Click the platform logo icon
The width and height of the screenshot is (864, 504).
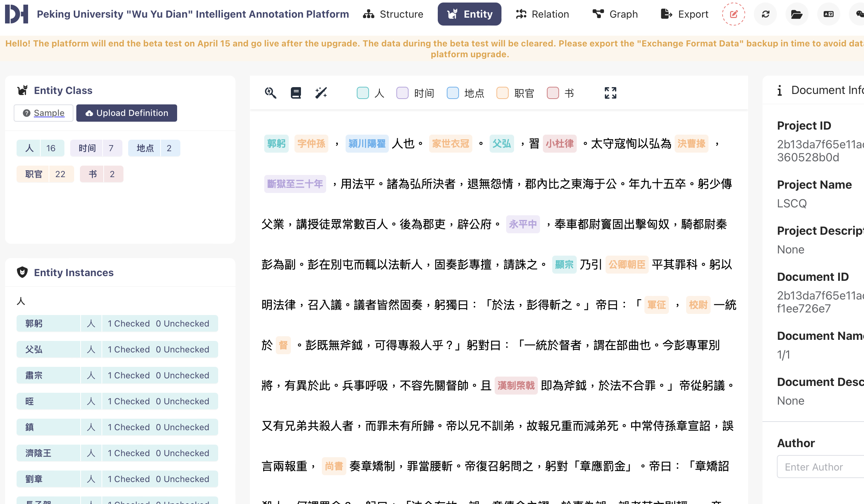[x=17, y=14]
